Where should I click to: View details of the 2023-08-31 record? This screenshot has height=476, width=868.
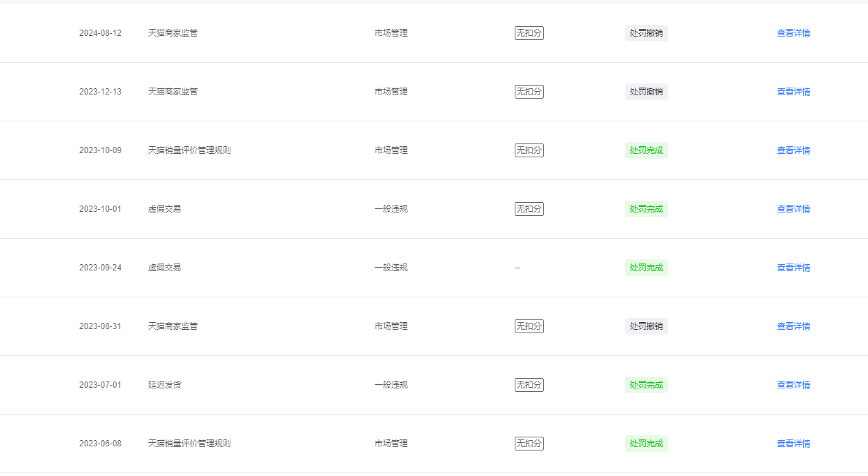point(793,326)
